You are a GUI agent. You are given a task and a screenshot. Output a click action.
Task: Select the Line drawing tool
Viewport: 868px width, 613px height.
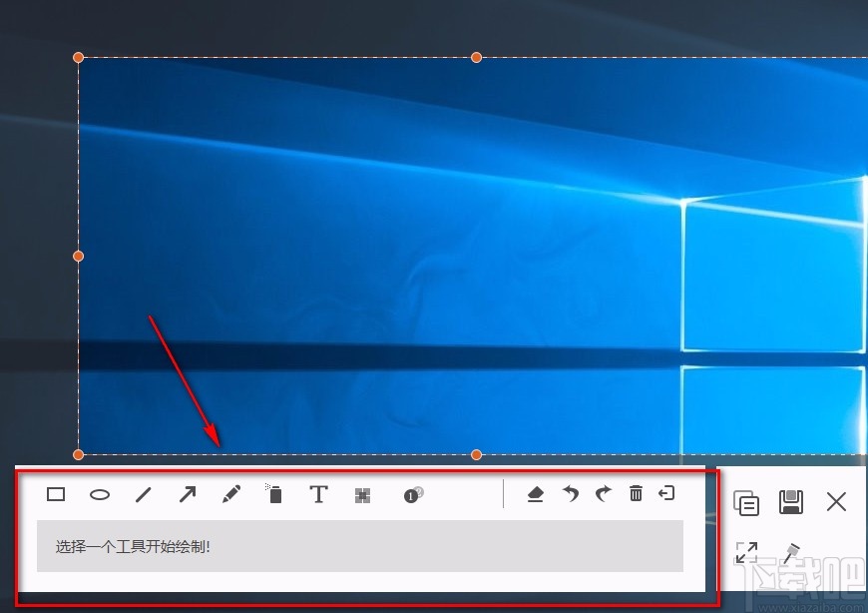pyautogui.click(x=143, y=493)
